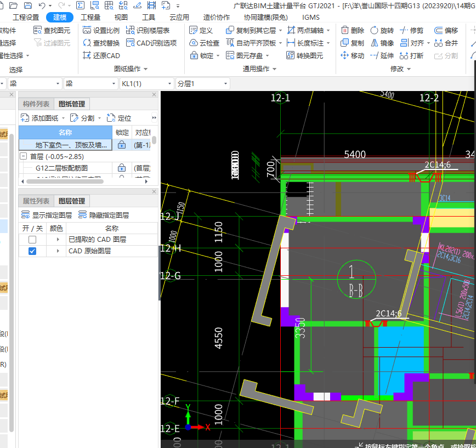
Task: Click the 查找图元 tool
Action: tap(52, 30)
